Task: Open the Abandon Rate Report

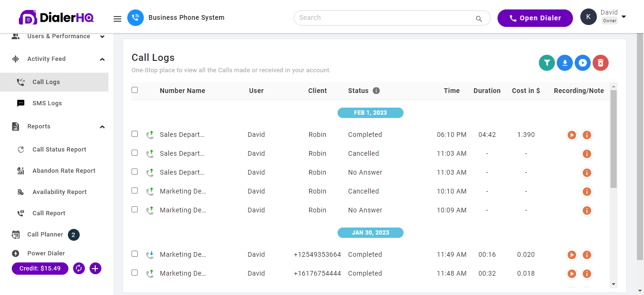Action: click(x=64, y=170)
